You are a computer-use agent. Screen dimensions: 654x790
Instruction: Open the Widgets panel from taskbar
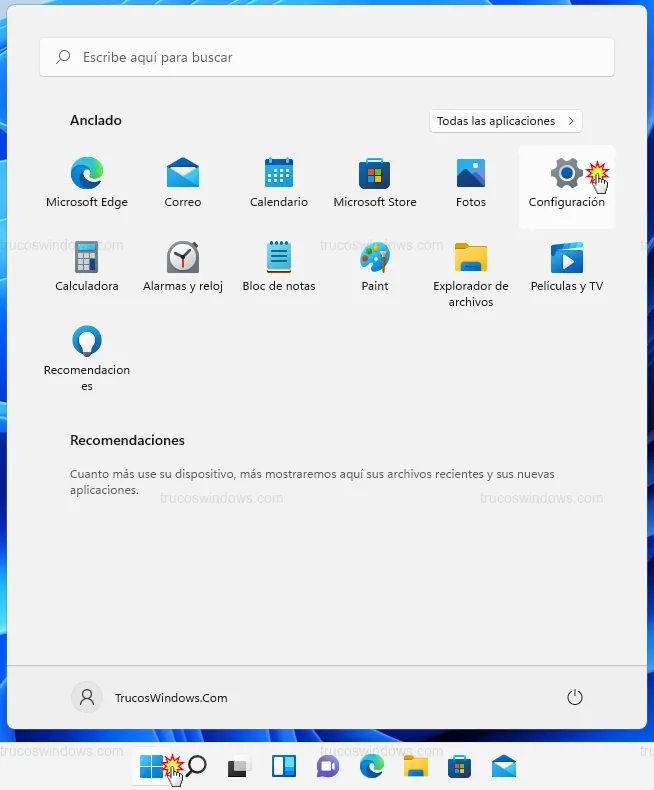click(x=283, y=767)
